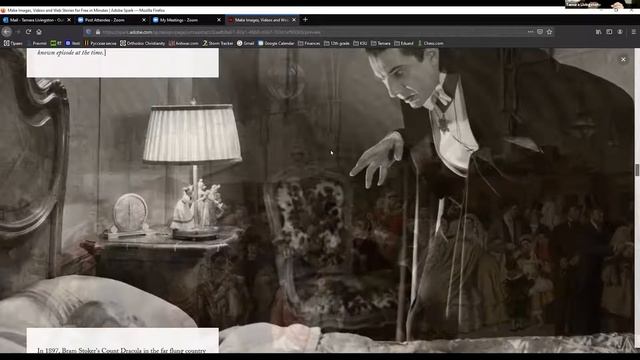Close the Adobe Spark tab
The height and width of the screenshot is (360, 640).
click(294, 20)
